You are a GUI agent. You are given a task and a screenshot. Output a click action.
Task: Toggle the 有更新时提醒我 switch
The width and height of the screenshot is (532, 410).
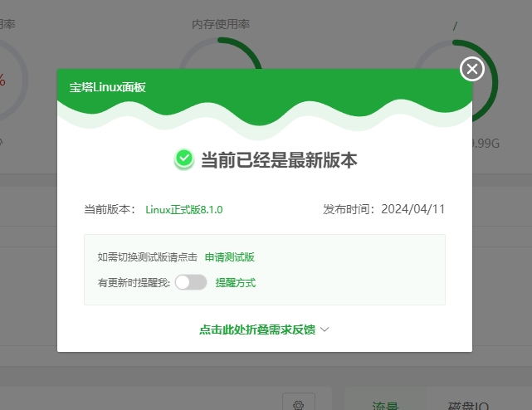[x=191, y=282]
